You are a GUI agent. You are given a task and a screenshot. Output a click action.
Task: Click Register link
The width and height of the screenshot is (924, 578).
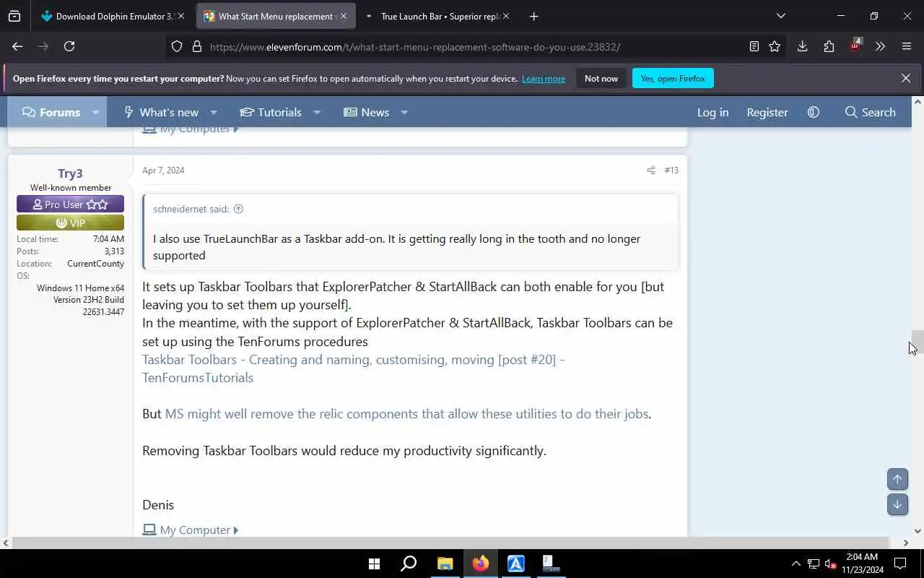[767, 112]
